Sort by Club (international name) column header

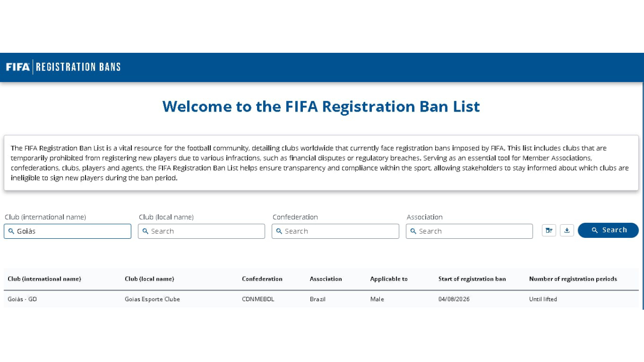tap(44, 279)
